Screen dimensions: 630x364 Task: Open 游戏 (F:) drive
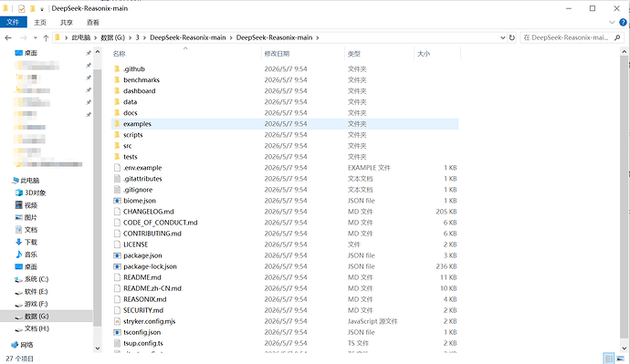31,304
